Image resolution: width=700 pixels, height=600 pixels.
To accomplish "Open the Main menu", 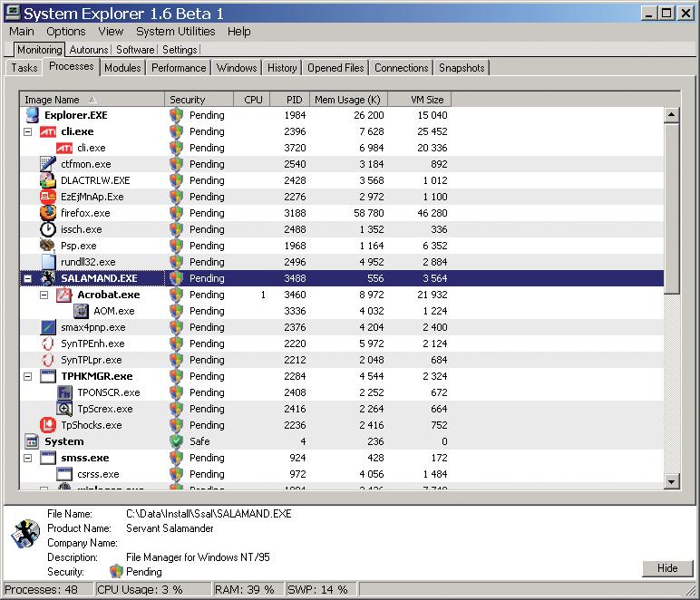I will coord(22,32).
